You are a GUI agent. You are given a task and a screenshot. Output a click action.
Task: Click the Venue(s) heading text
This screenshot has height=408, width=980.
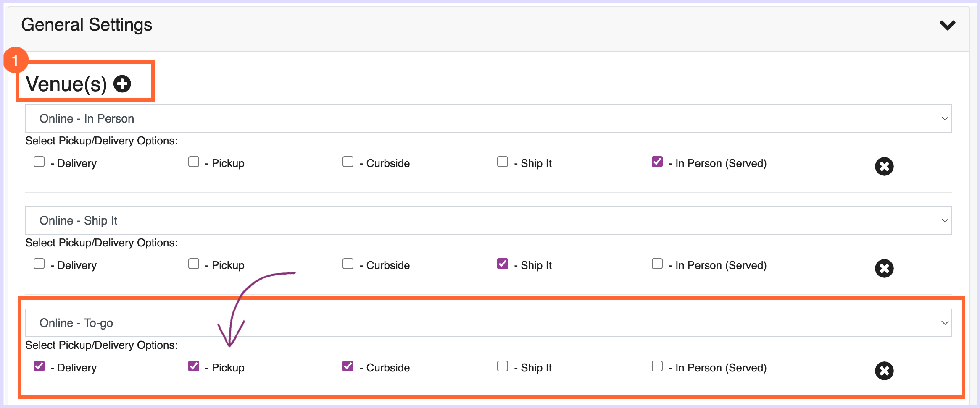(x=66, y=84)
